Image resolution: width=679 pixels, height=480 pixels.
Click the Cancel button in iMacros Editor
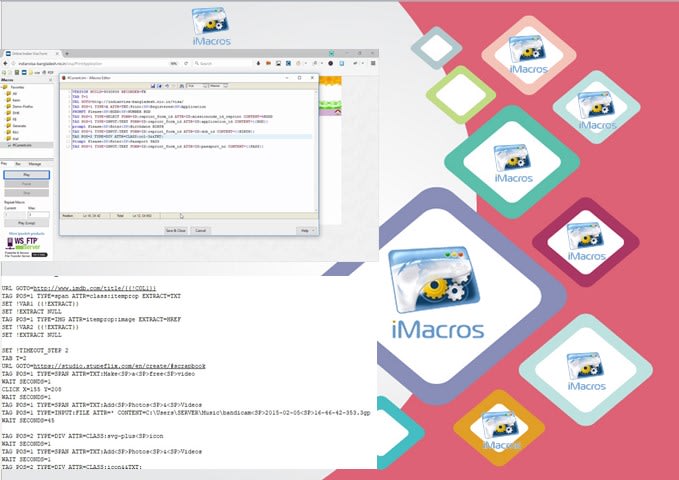tap(200, 230)
